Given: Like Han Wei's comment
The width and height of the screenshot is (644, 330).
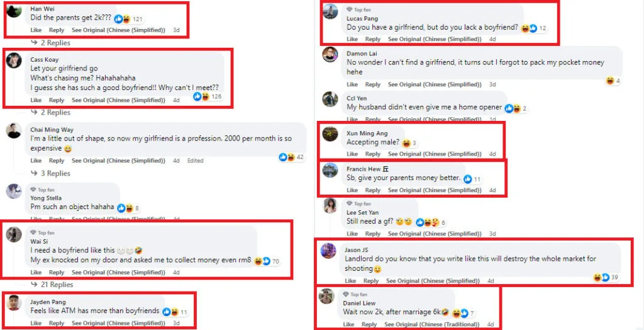Looking at the screenshot, I should 36,30.
